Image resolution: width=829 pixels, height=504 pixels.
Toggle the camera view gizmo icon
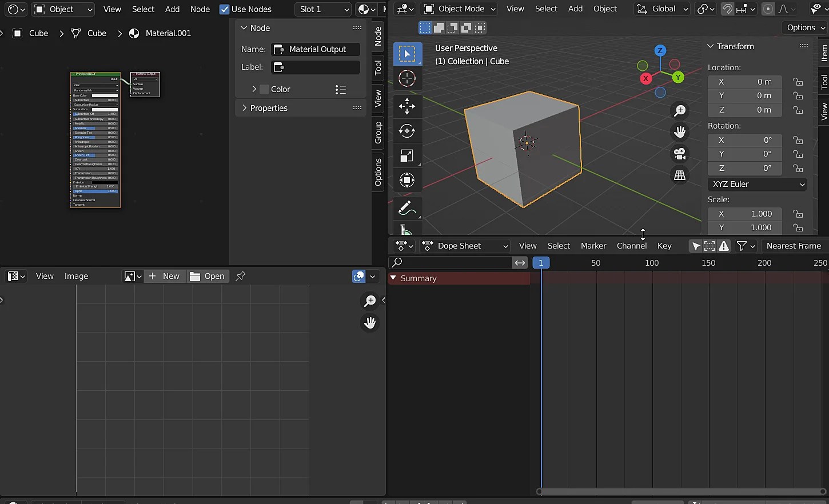(x=680, y=154)
